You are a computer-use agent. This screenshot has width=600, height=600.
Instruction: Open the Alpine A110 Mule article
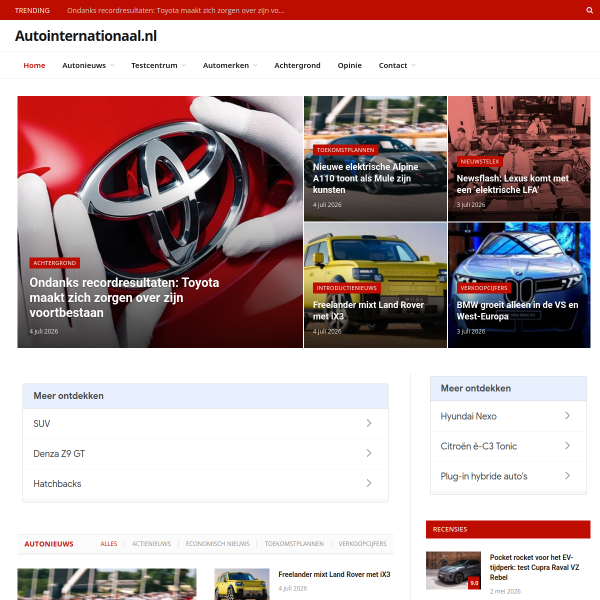click(365, 178)
